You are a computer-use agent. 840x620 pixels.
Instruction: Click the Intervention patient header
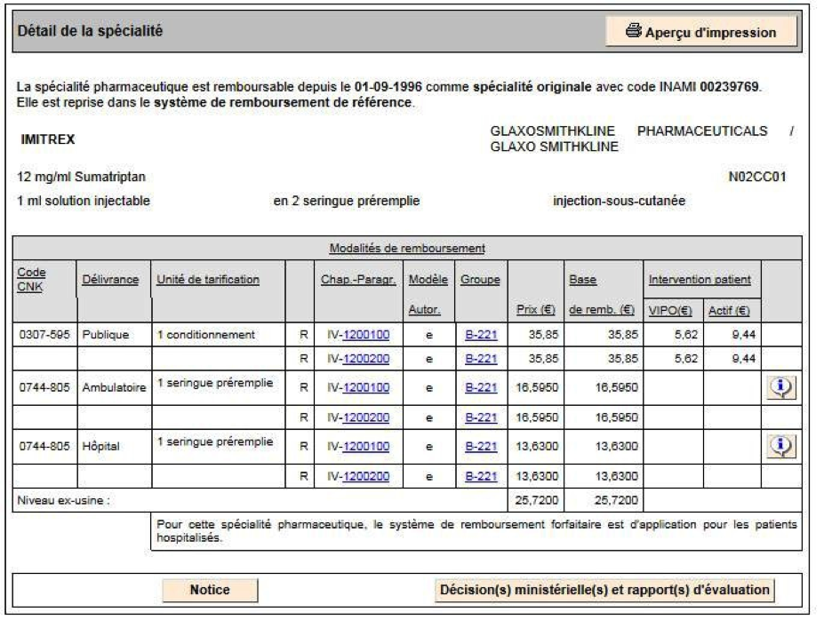[x=700, y=280]
